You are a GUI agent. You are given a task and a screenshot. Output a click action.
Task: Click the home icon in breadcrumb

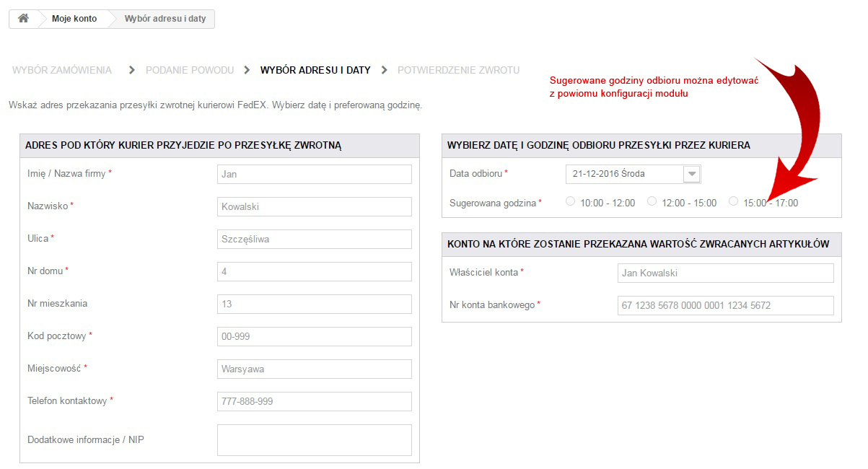coord(23,19)
